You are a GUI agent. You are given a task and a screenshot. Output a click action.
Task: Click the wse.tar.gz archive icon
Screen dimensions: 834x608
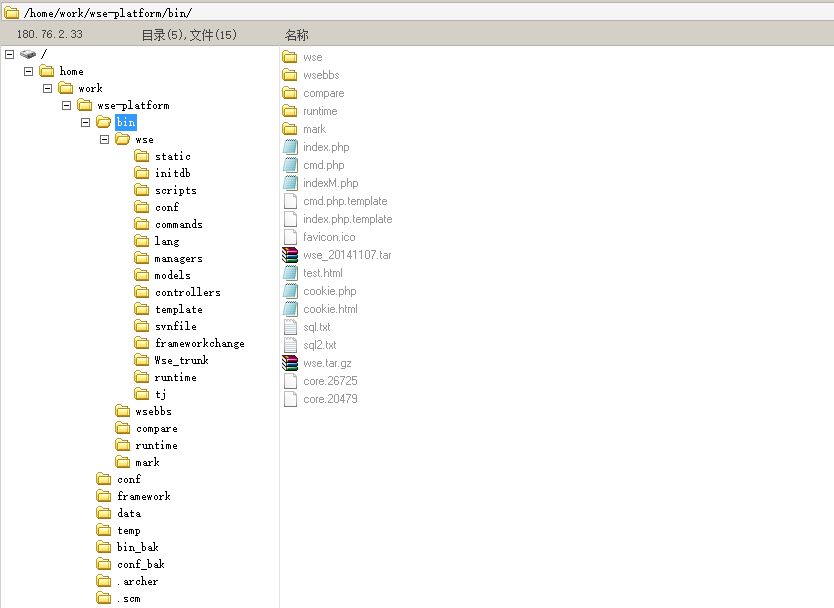click(x=290, y=363)
